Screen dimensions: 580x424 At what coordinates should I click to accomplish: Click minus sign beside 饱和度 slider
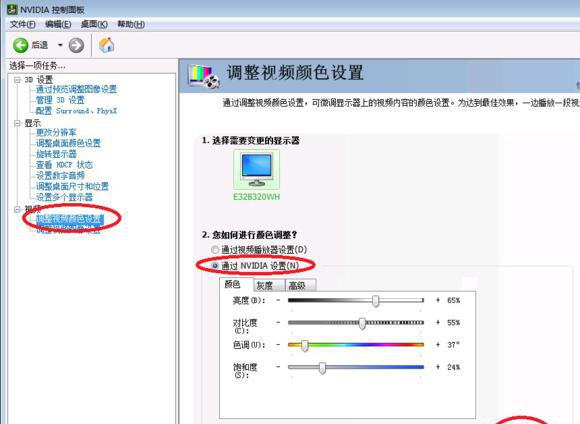278,367
